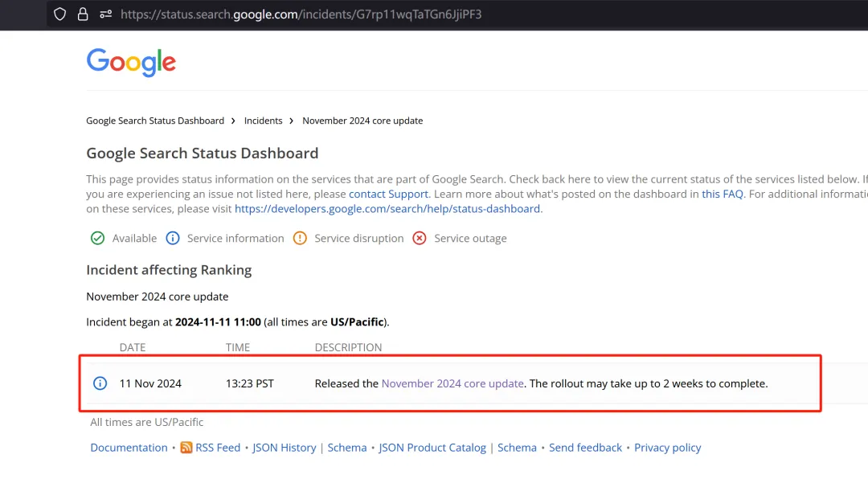Open the RSS Feed link
The height and width of the screenshot is (483, 868).
tap(218, 448)
